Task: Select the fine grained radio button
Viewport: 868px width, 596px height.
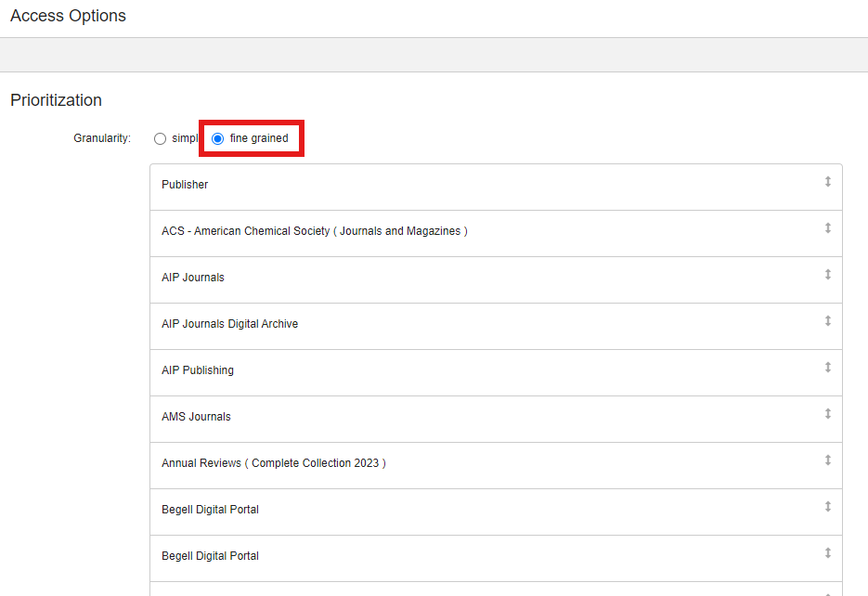Action: (x=218, y=138)
